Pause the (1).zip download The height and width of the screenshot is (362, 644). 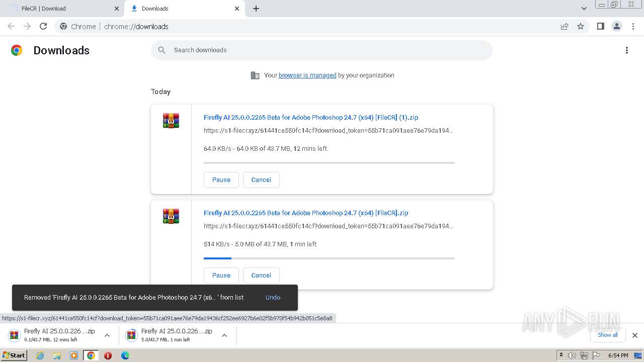(x=221, y=180)
